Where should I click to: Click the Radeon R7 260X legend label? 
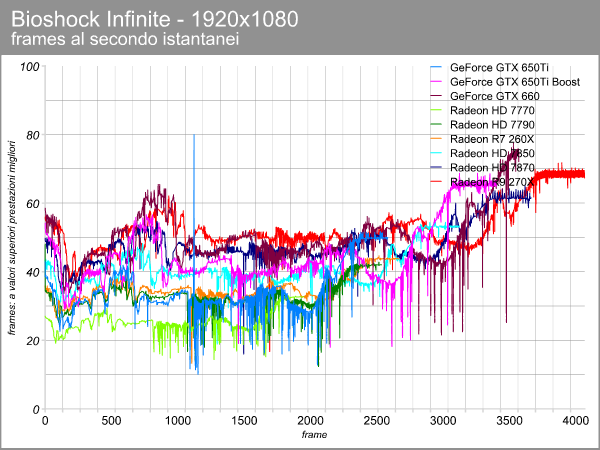tap(492, 139)
